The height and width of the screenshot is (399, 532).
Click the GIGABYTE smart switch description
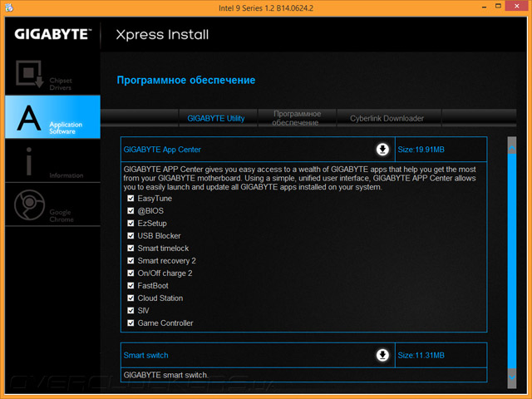[166, 375]
